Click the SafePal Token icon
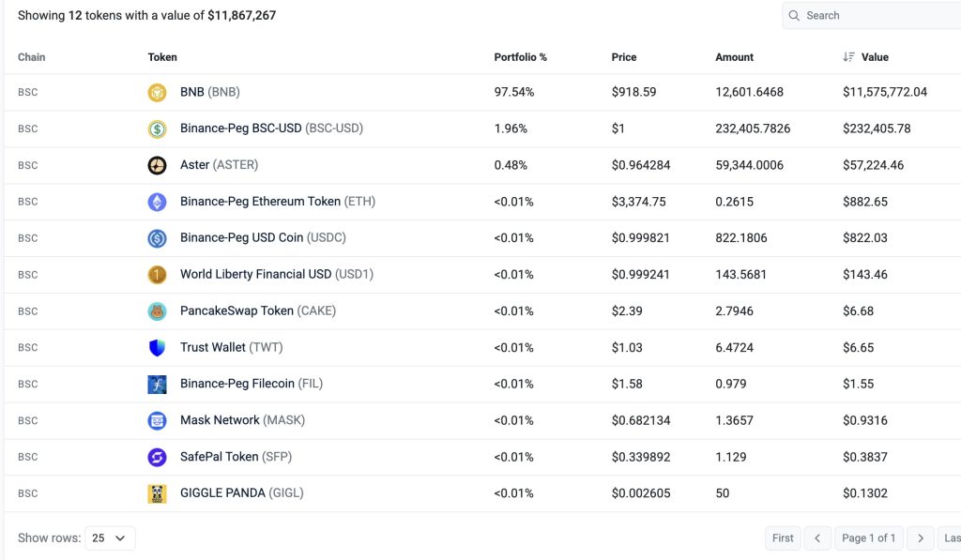961x560 pixels. pyautogui.click(x=157, y=458)
